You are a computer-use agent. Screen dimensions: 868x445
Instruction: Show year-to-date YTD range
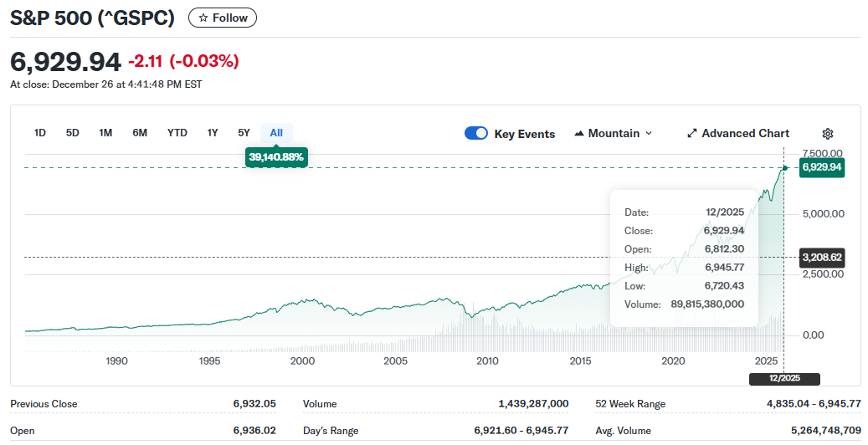coord(177,133)
